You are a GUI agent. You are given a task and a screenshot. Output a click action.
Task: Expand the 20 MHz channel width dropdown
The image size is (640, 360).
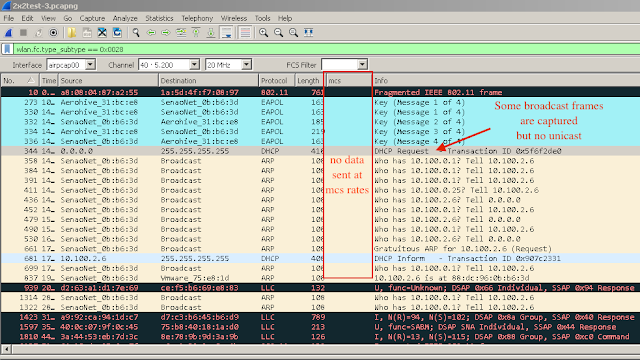coord(246,64)
